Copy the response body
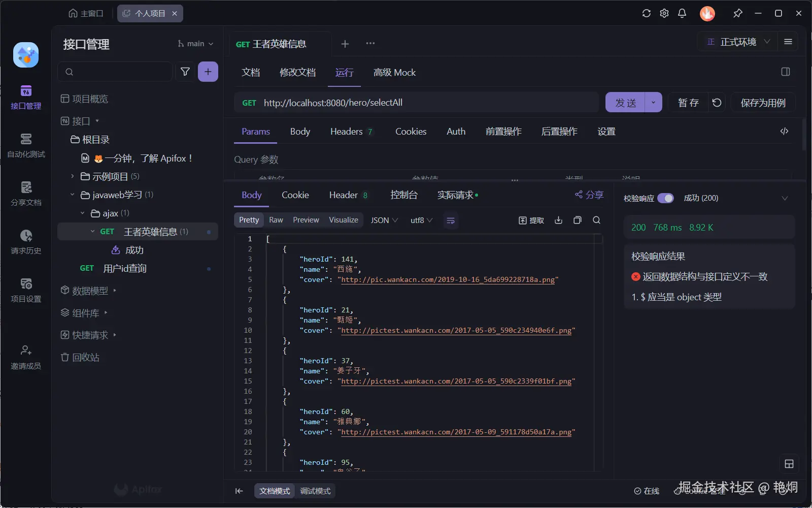Screen dimensions: 812x508 pos(577,220)
